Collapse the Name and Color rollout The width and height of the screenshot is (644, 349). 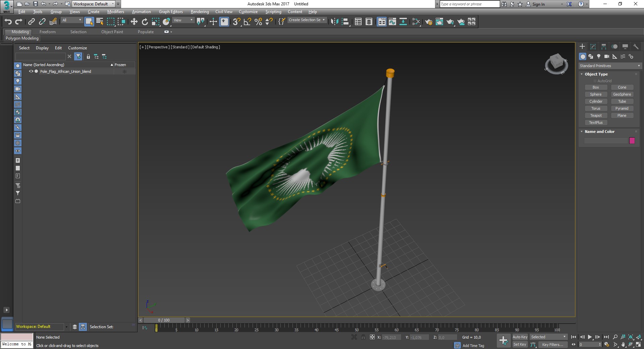(599, 132)
